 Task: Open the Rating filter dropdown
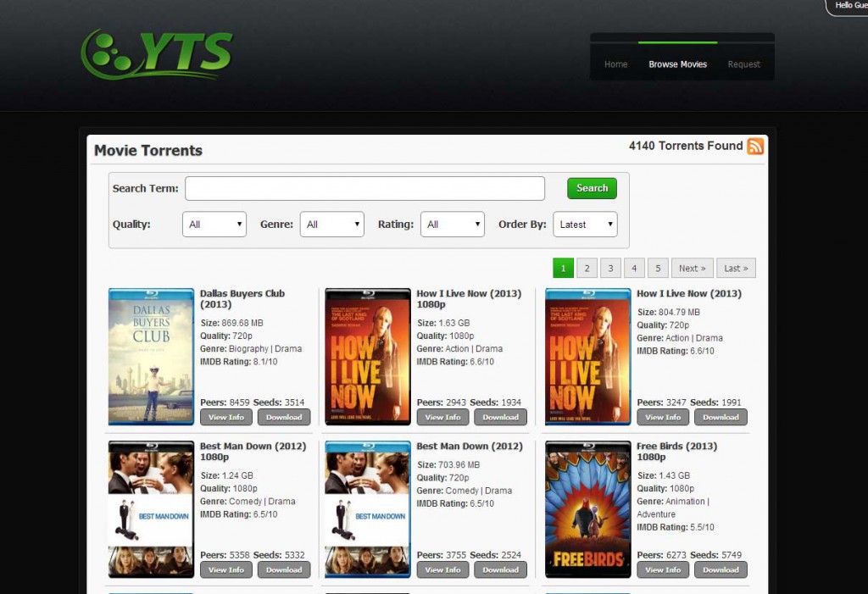(453, 225)
